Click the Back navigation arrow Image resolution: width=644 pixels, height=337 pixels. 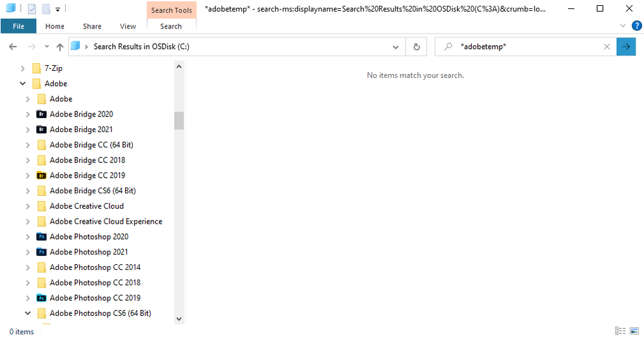tap(13, 47)
